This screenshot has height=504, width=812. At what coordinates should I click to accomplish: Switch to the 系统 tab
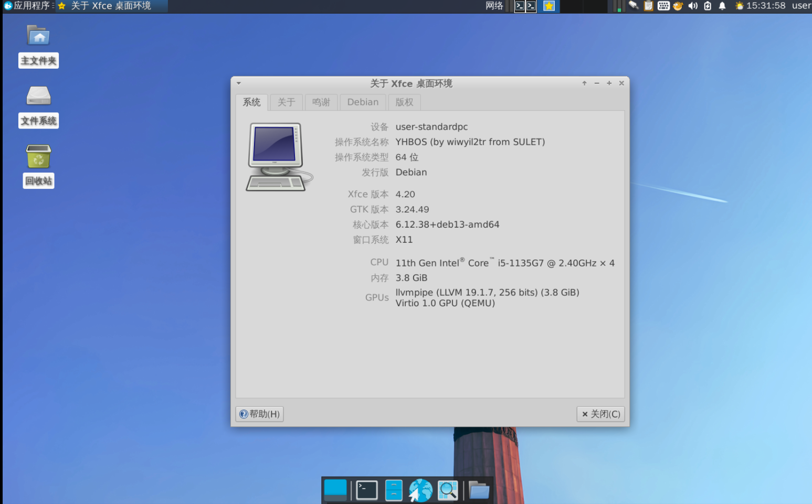pyautogui.click(x=251, y=102)
